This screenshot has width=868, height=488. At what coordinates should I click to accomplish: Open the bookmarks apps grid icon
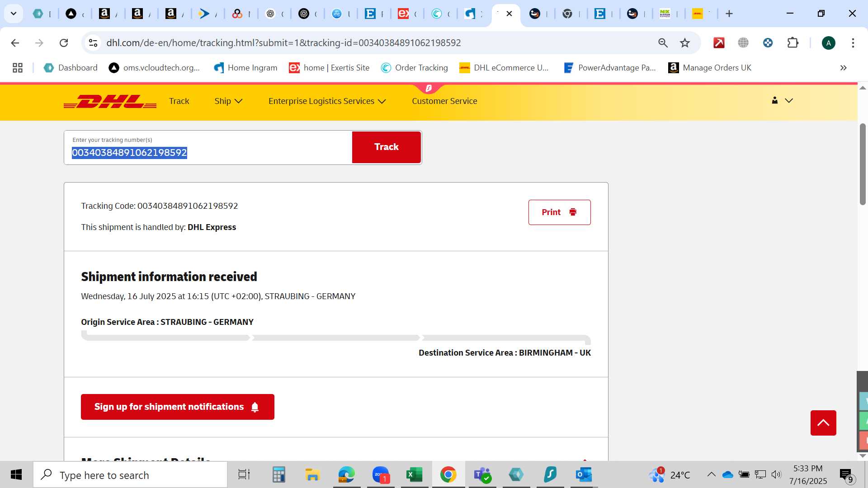click(x=18, y=68)
